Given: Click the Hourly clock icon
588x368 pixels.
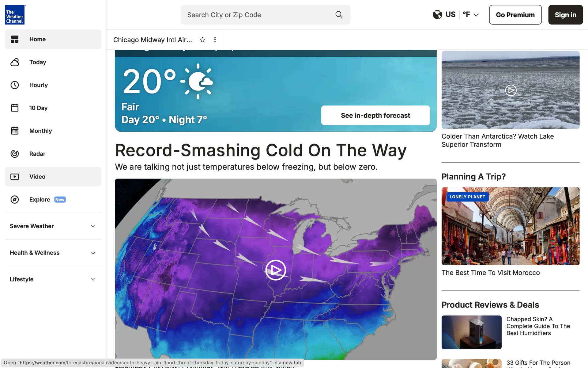Looking at the screenshot, I should 15,85.
